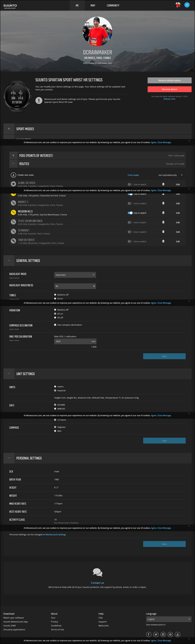
Task: Collapse the General Settings section
Action: tap(9, 261)
